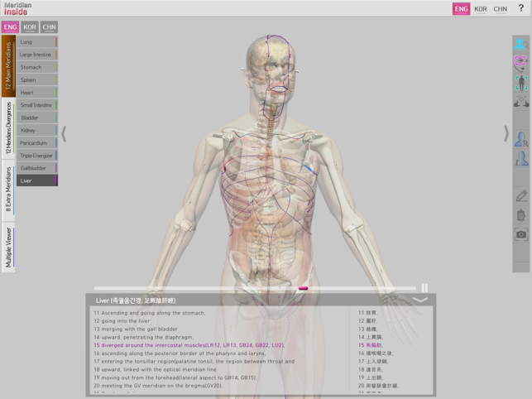Select the Gallbladder meridian button
532x399 pixels.
[x=36, y=168]
